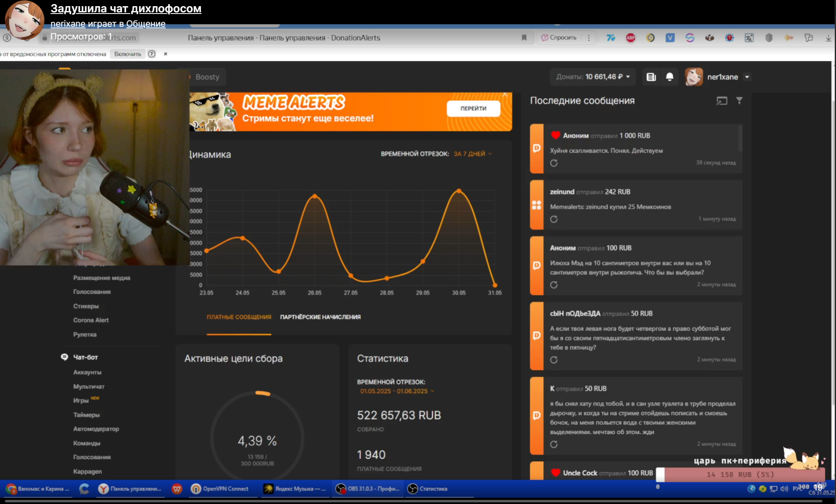The width and height of the screenshot is (836, 504).
Task: Open Мультичат under Чат-бот
Action: coord(89,387)
